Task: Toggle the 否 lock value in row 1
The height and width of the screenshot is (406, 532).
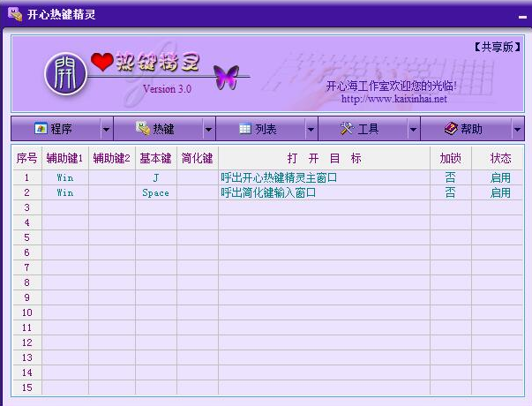Action: coord(450,177)
